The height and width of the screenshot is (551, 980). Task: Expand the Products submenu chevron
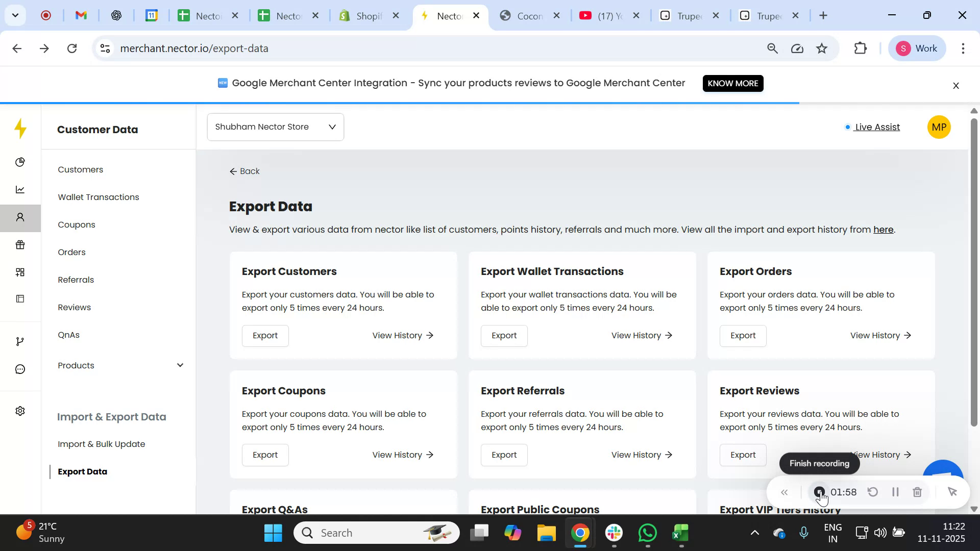(x=180, y=365)
